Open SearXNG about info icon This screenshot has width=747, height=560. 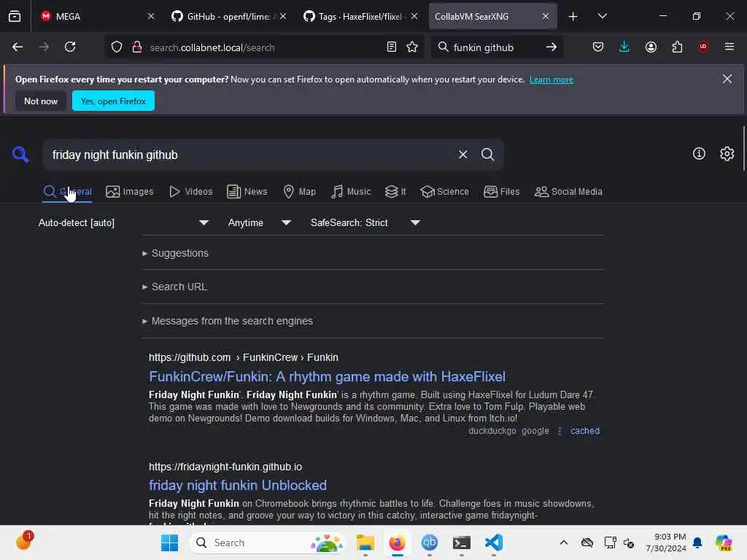[698, 153]
